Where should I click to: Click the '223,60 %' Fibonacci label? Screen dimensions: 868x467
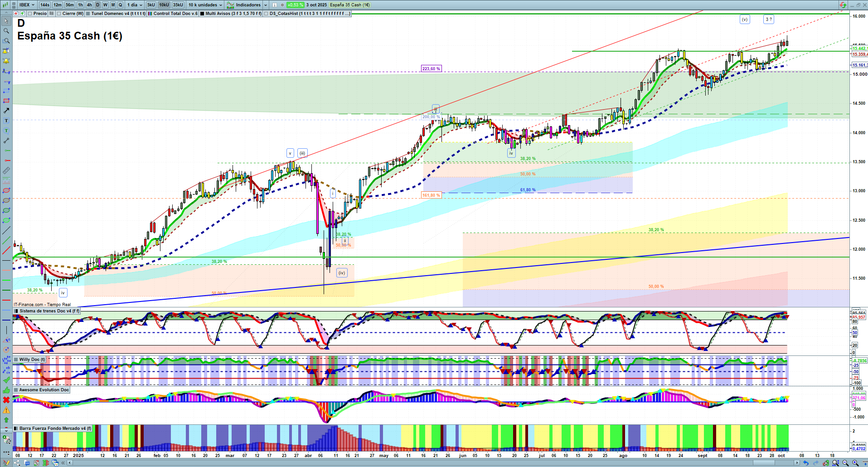click(431, 69)
